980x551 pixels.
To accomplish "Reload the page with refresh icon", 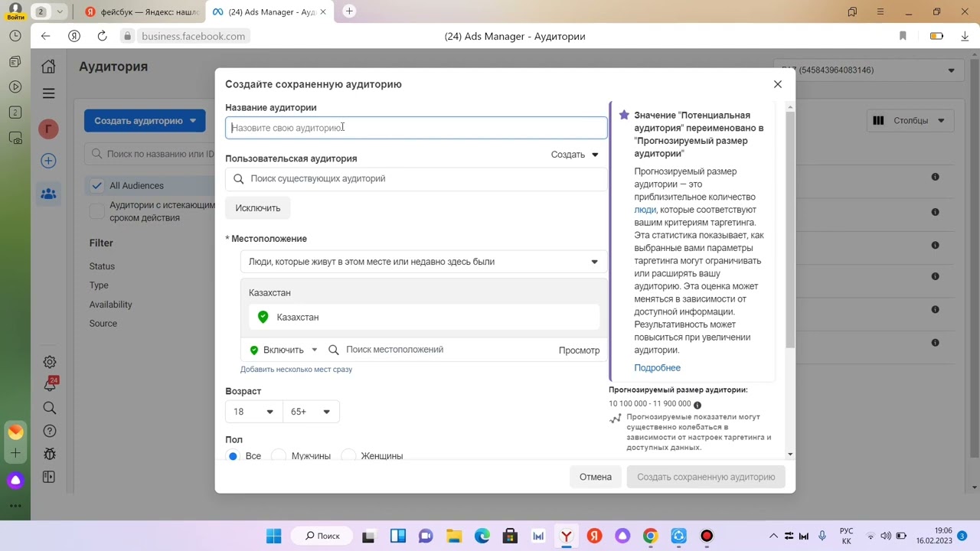I will [102, 36].
